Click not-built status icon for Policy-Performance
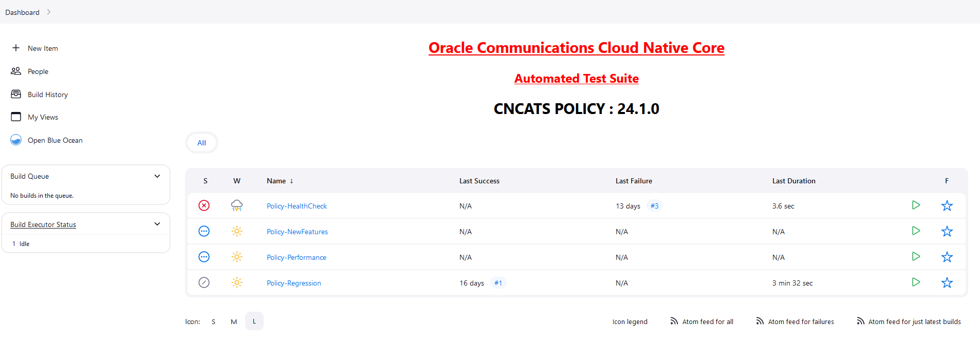980x341 pixels. 204,257
